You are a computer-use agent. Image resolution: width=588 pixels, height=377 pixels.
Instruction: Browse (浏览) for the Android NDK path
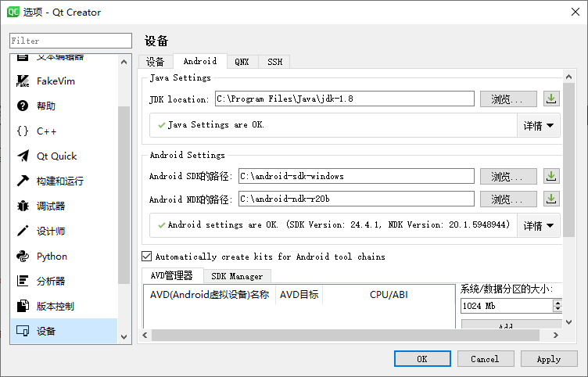click(x=508, y=199)
